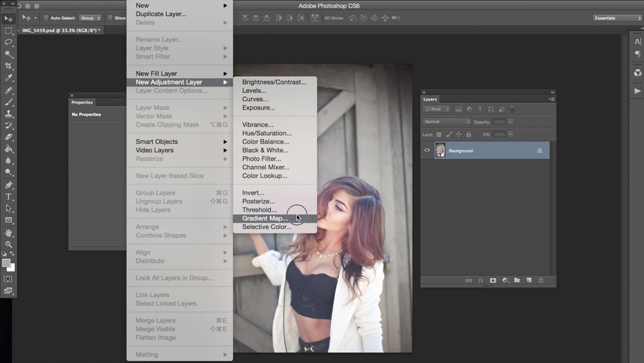Open New Fill Layer submenu
This screenshot has width=644, height=363.
click(179, 74)
